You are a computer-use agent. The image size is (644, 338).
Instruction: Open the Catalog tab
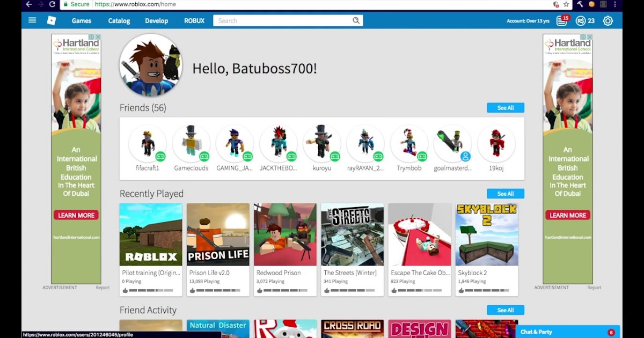coord(119,21)
